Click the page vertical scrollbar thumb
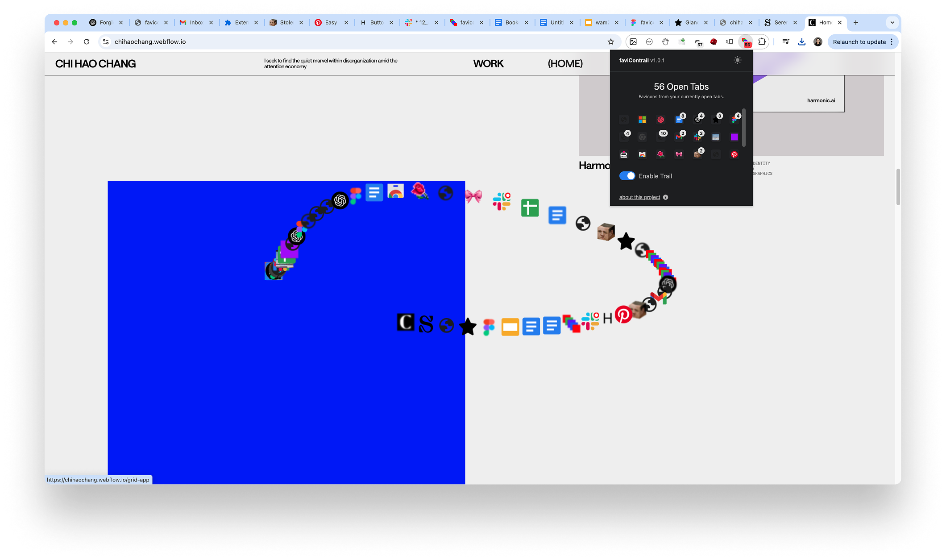The width and height of the screenshot is (946, 560). (x=898, y=187)
